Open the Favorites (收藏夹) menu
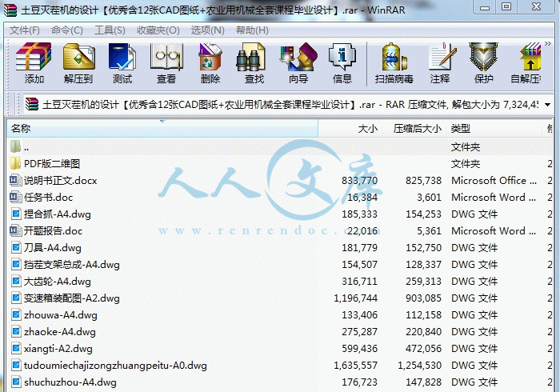560x392 pixels. pyautogui.click(x=158, y=30)
